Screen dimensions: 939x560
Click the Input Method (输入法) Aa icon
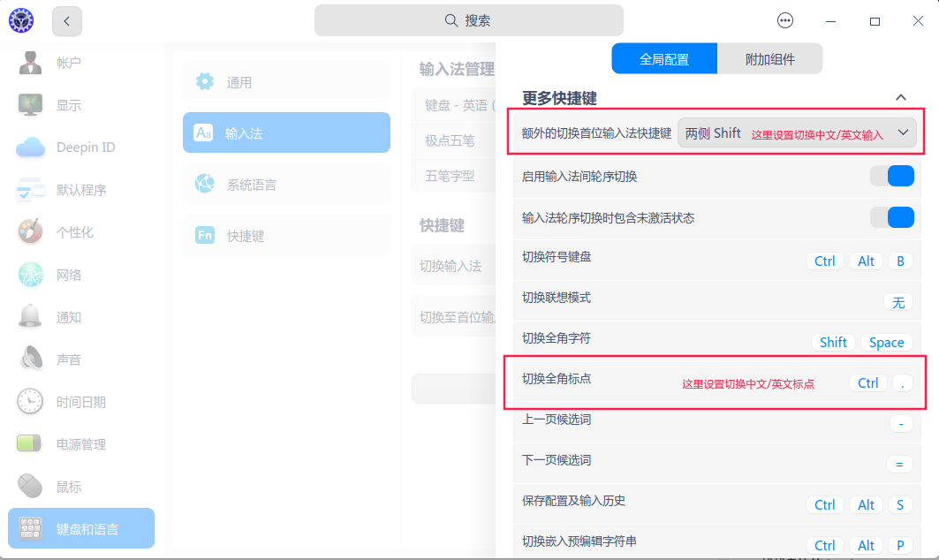pos(203,132)
